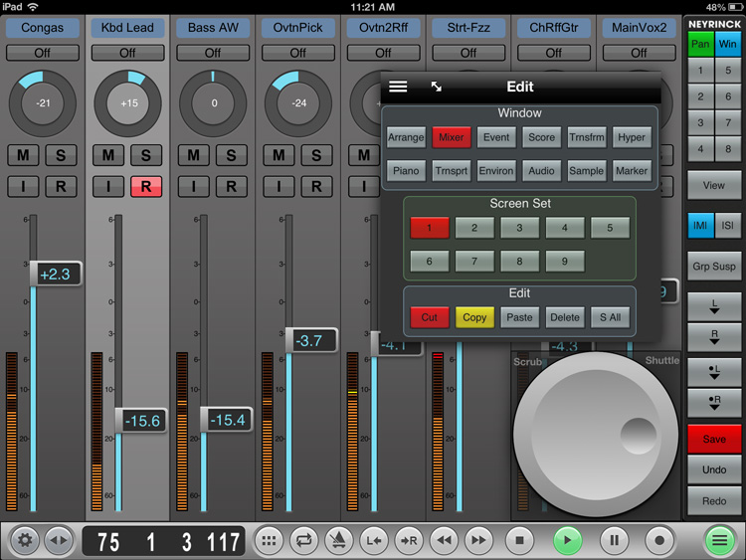The height and width of the screenshot is (560, 746).
Task: Open the Arrange window
Action: (x=406, y=137)
